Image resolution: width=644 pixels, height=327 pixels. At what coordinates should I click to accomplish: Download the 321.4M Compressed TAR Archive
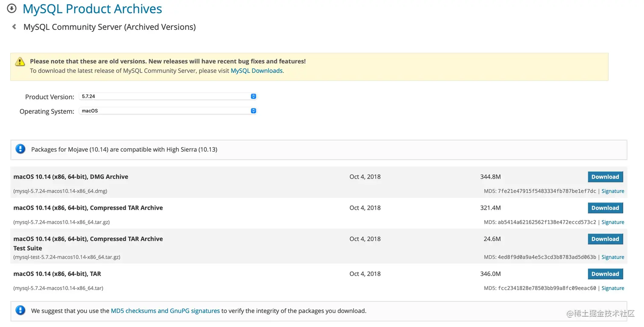click(x=605, y=208)
